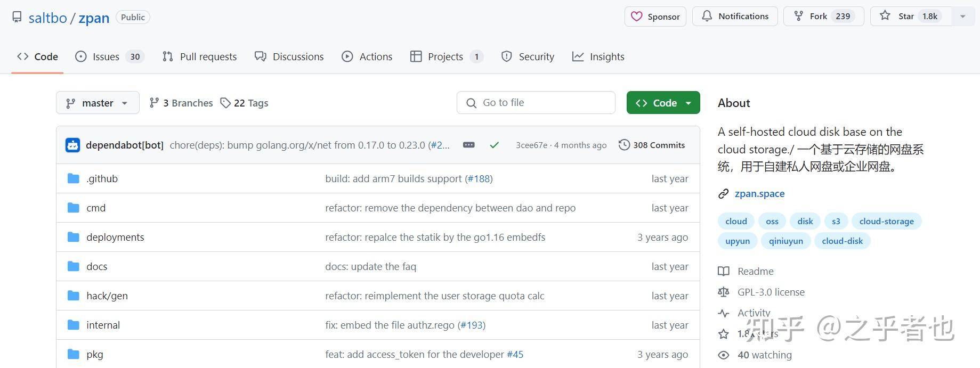This screenshot has height=368, width=980.
Task: Click the link chain icon beside zpan.space
Action: 723,194
